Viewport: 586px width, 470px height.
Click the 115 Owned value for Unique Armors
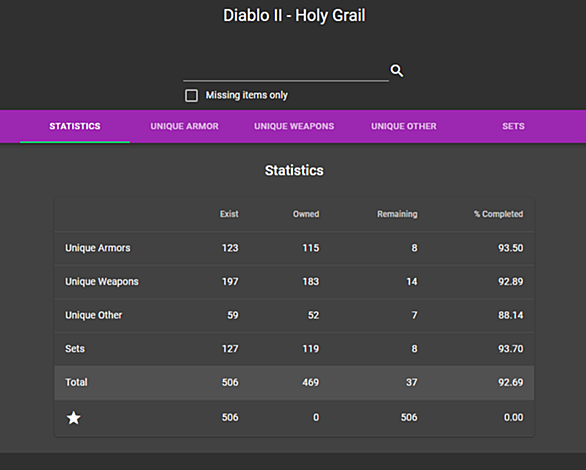(311, 248)
